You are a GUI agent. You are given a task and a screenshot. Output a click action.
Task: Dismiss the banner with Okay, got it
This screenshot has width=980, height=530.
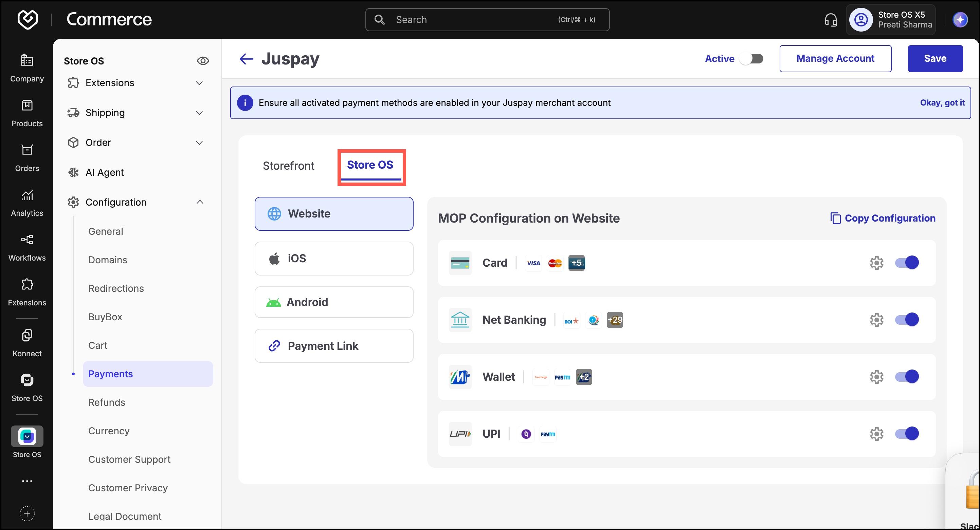tap(942, 103)
